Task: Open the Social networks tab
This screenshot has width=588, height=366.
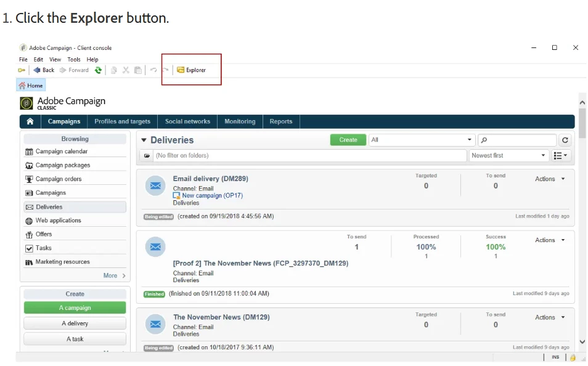Action: click(187, 121)
